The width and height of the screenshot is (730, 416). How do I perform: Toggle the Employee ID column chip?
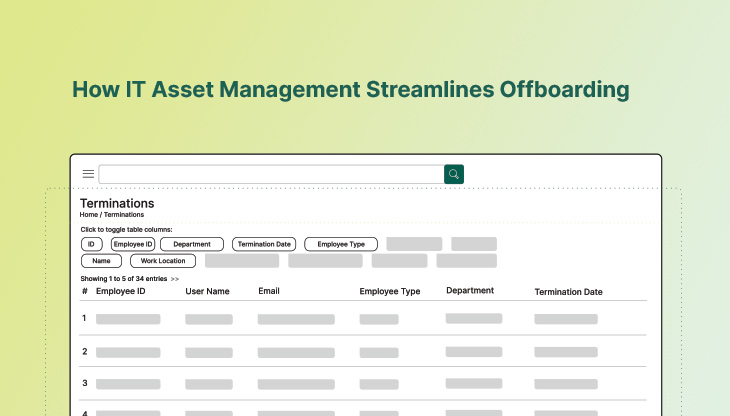click(133, 244)
